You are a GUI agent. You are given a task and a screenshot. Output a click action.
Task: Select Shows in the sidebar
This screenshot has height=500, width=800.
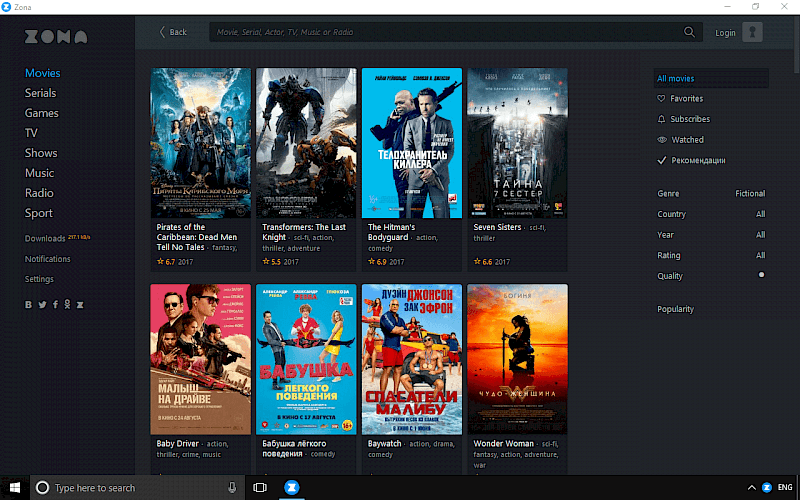point(41,153)
